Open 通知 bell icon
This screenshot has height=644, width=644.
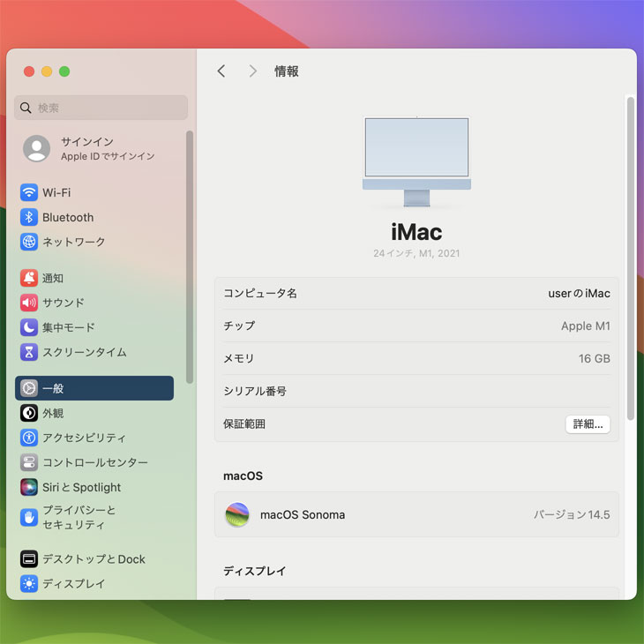click(29, 278)
